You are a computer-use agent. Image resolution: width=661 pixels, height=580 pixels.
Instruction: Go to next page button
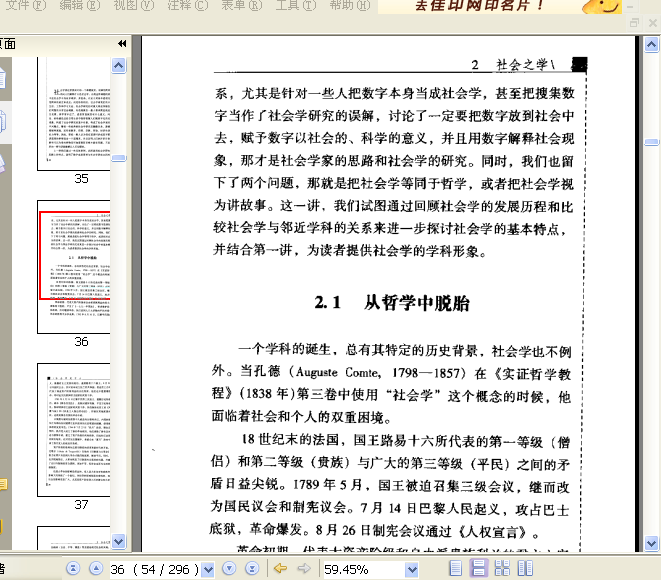coord(229,569)
